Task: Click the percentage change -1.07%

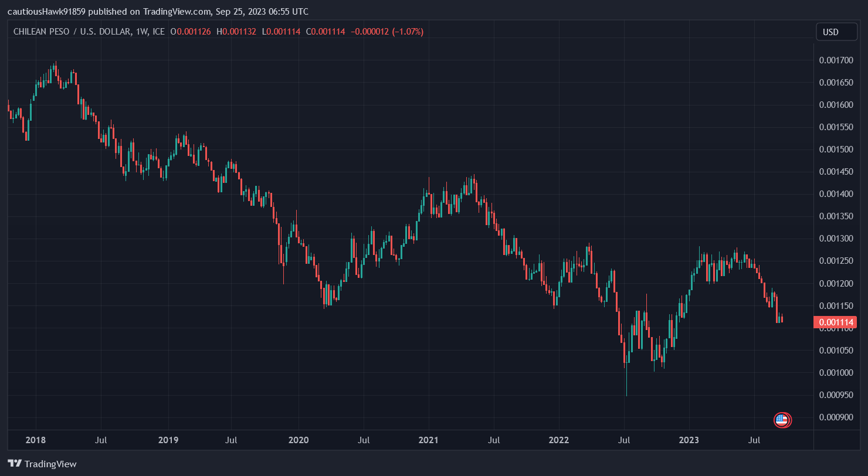Action: [409, 32]
